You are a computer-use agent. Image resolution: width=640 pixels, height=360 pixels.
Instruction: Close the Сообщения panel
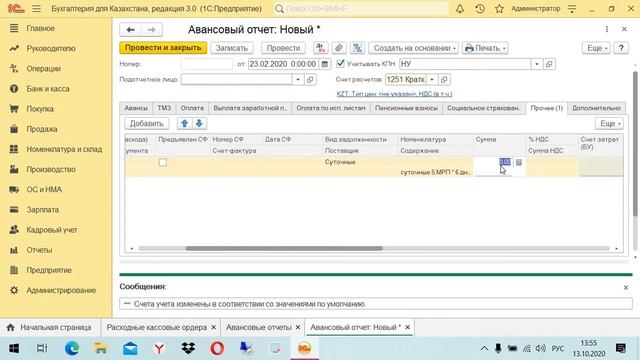[x=626, y=288]
